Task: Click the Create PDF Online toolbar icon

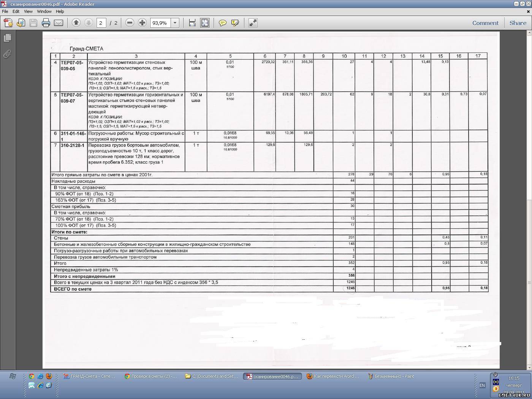Action: (8, 23)
